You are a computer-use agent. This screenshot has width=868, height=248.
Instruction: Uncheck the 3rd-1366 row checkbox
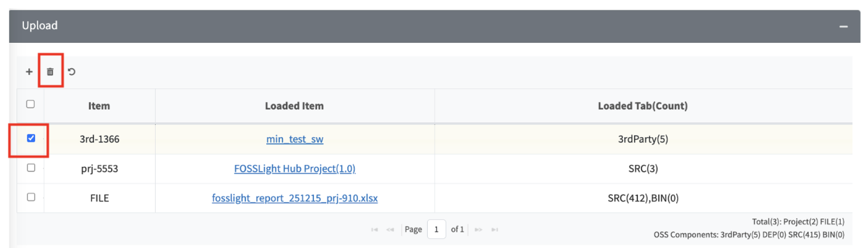coord(31,138)
